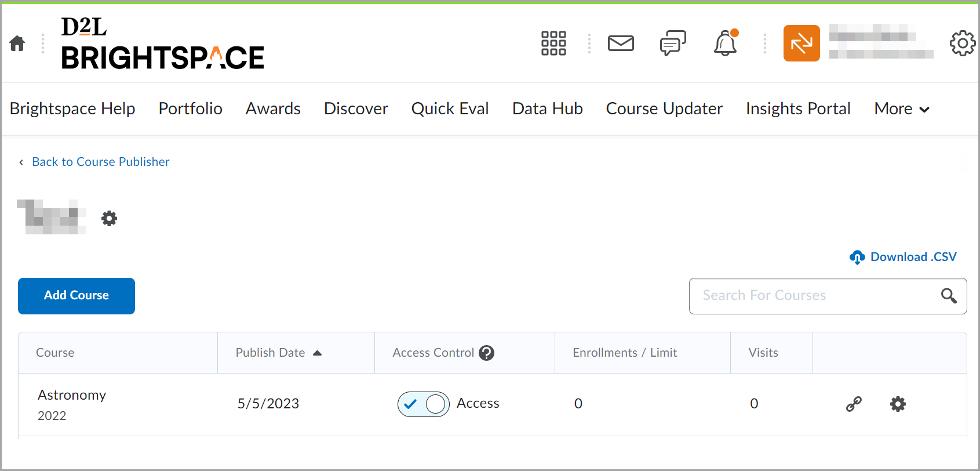
Task: Go to the home page icon
Action: pos(17,44)
